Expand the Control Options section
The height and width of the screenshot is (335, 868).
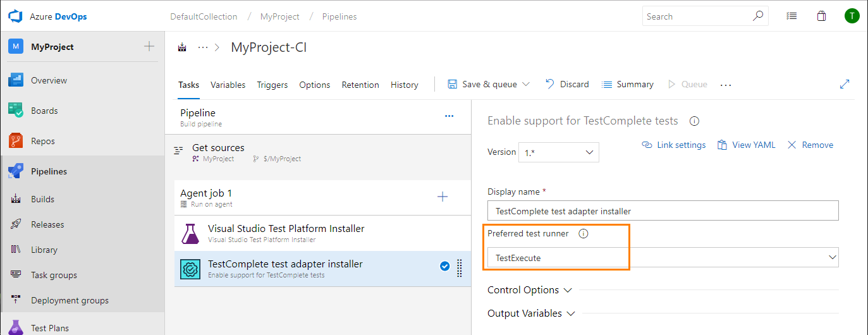(529, 290)
